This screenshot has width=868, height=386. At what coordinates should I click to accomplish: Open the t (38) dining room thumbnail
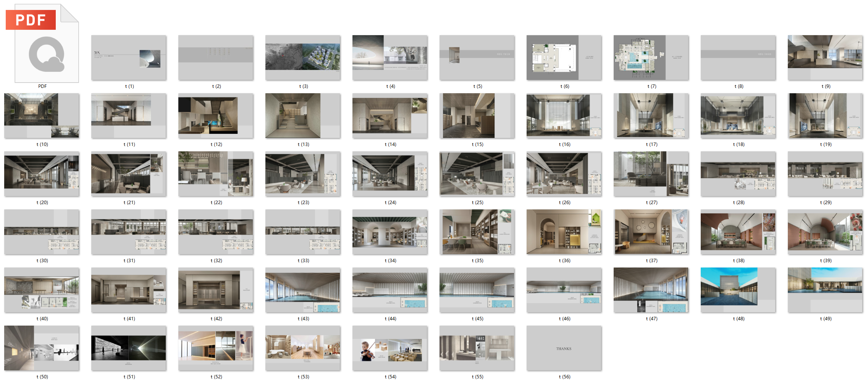pos(738,232)
